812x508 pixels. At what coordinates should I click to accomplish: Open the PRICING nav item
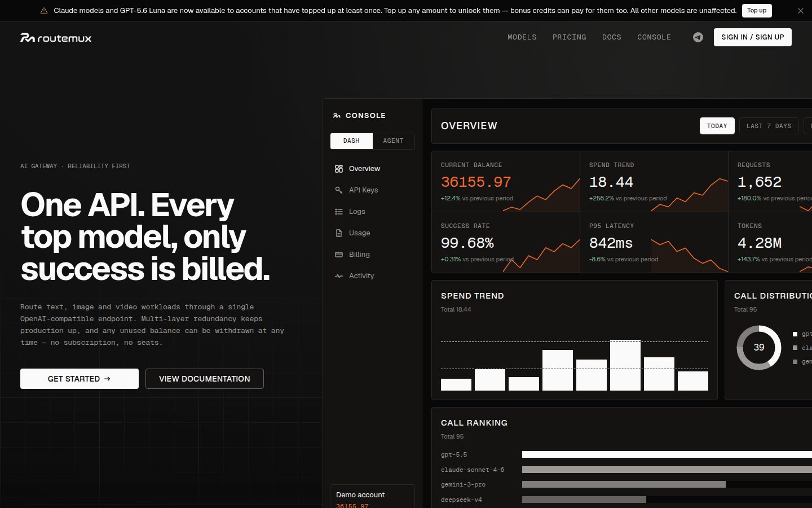pyautogui.click(x=570, y=37)
